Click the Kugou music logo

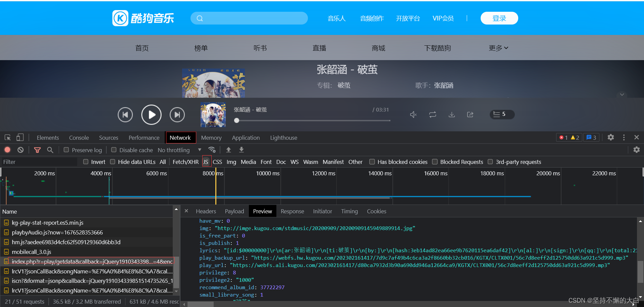point(143,18)
